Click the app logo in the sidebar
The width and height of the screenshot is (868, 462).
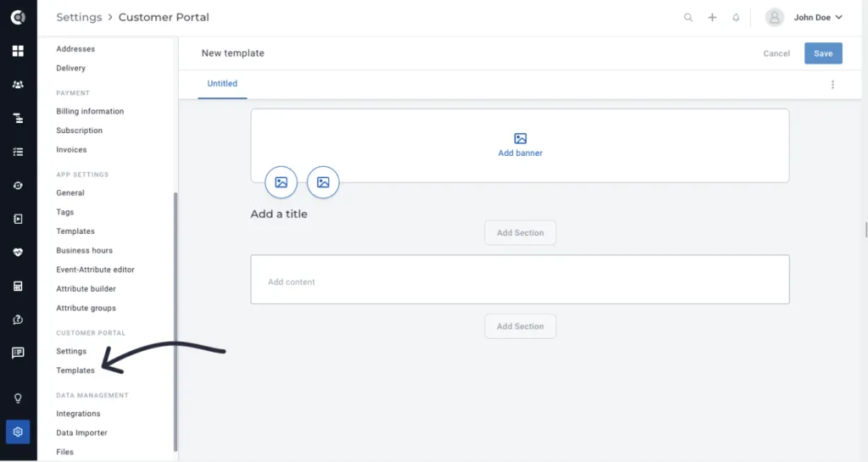point(18,17)
